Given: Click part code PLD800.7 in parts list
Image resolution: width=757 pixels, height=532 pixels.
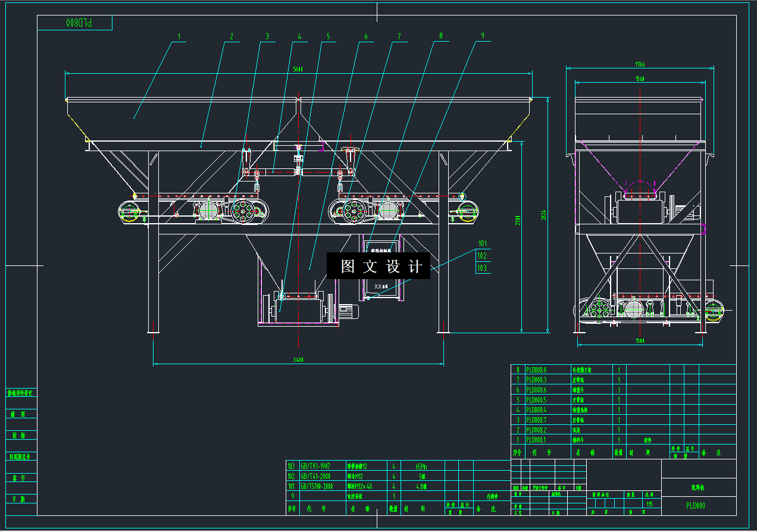Looking at the screenshot, I should tap(536, 420).
